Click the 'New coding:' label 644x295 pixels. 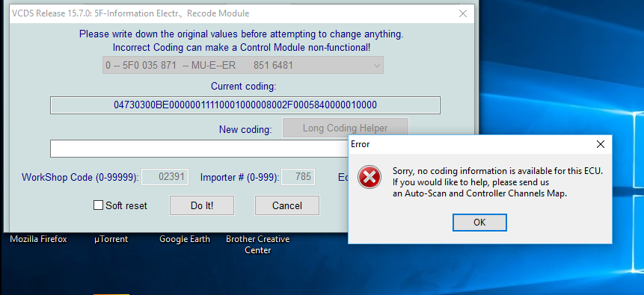[245, 130]
